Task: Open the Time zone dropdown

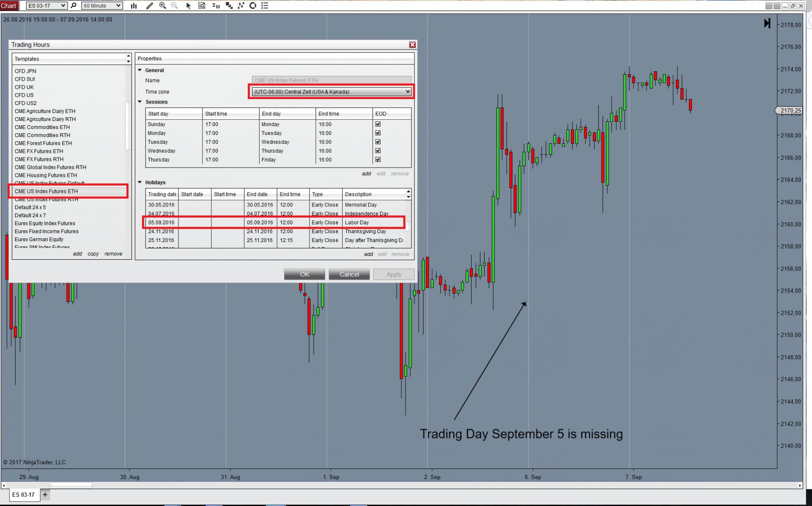Action: click(331, 92)
